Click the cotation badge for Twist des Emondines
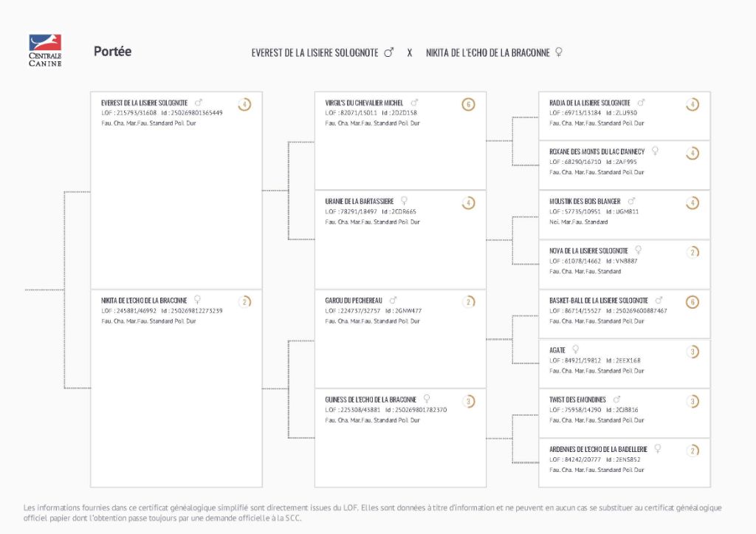 click(692, 401)
